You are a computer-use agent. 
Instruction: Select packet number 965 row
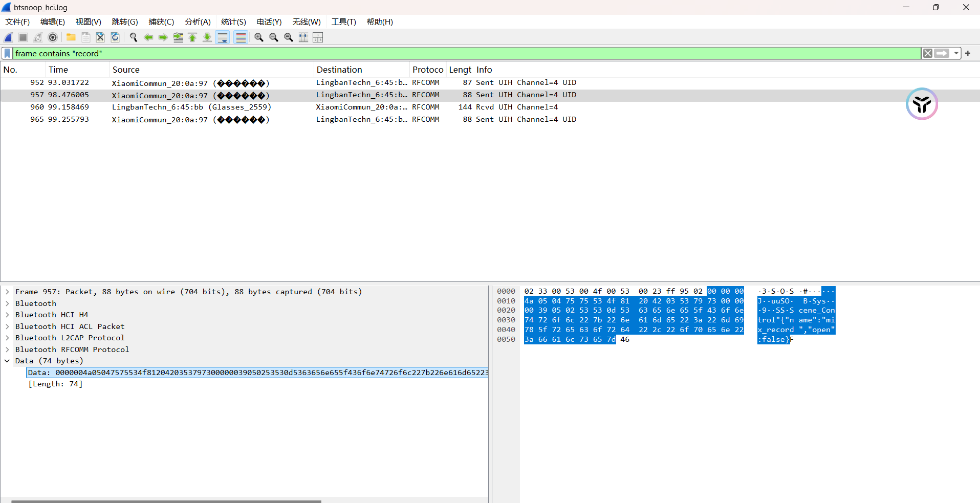490,120
